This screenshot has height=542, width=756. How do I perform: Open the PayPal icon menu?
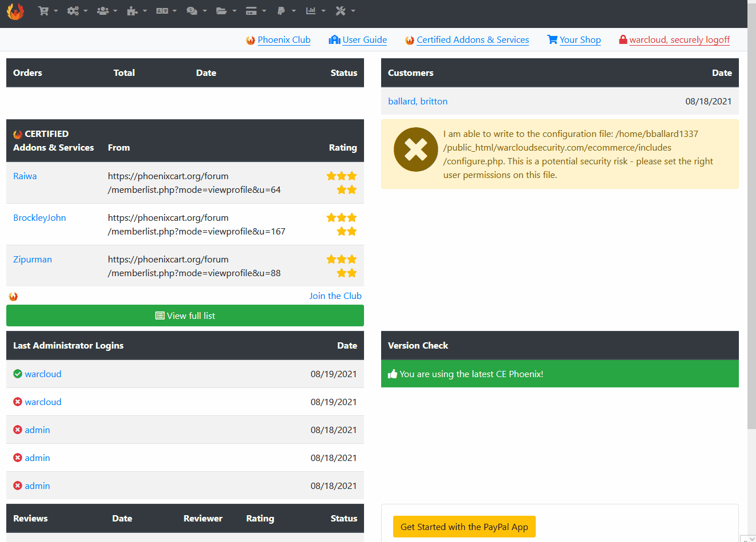point(286,11)
